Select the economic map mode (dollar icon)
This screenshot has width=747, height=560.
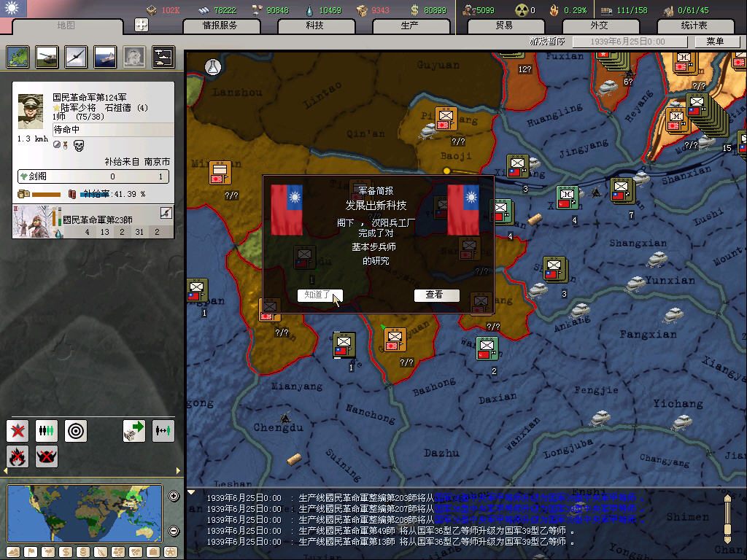click(66, 553)
